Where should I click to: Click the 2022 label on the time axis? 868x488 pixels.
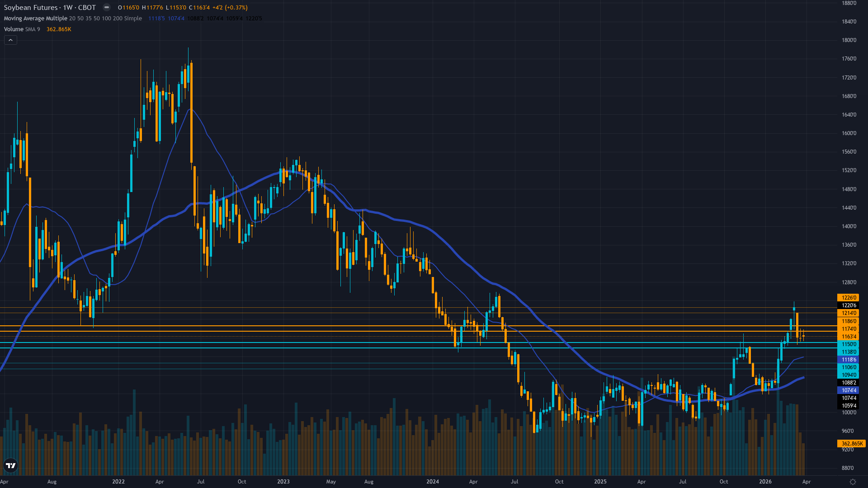click(118, 482)
